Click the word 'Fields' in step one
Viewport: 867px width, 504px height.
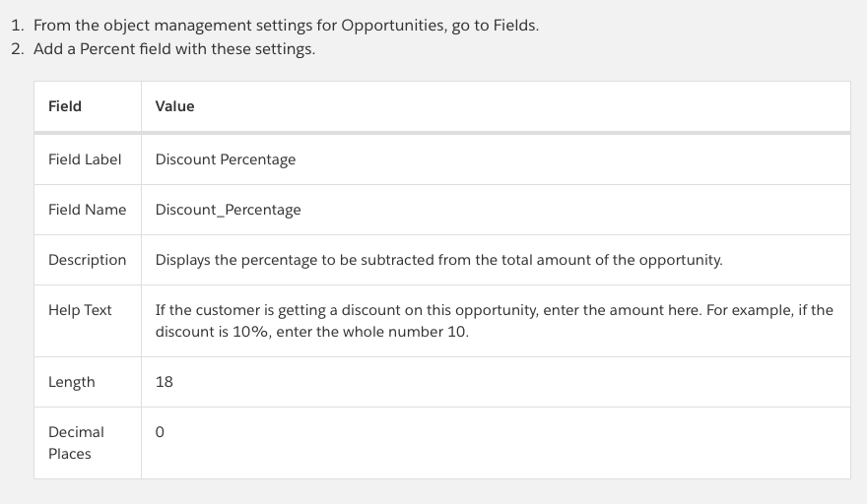pos(515,26)
